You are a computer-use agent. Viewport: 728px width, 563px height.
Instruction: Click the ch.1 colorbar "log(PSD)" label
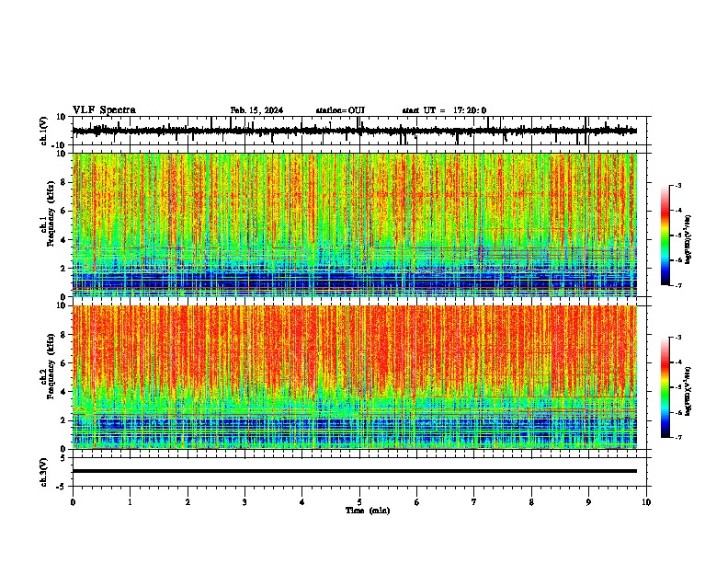pyautogui.click(x=688, y=239)
